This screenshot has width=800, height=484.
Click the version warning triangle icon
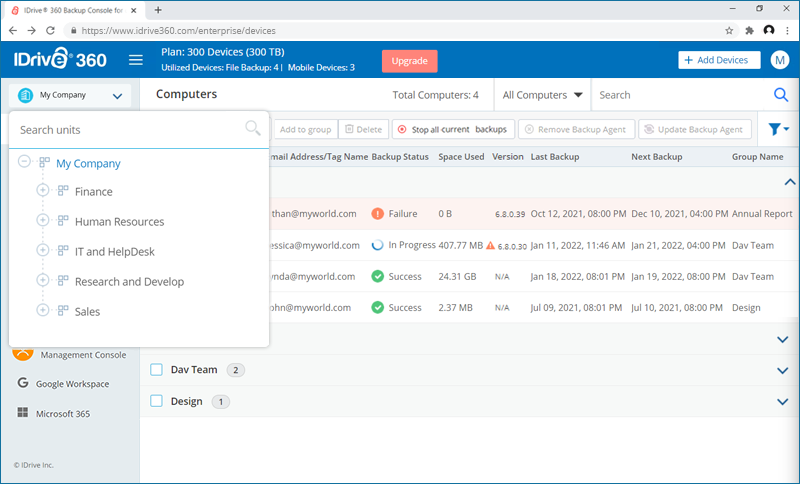coord(490,245)
